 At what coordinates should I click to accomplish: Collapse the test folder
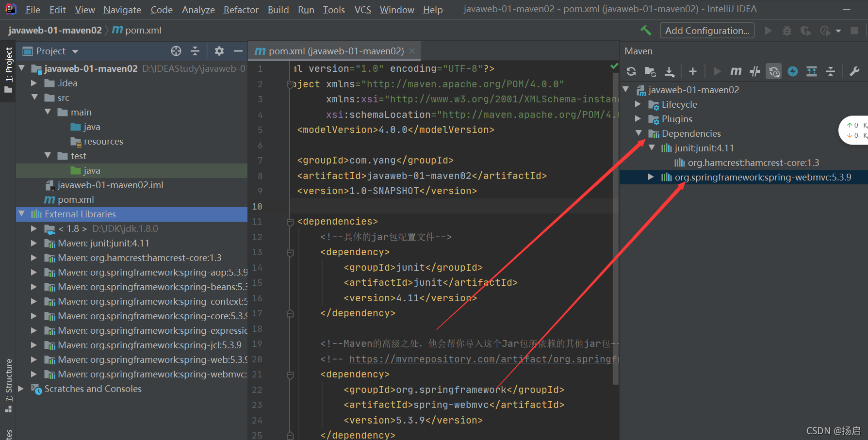48,156
